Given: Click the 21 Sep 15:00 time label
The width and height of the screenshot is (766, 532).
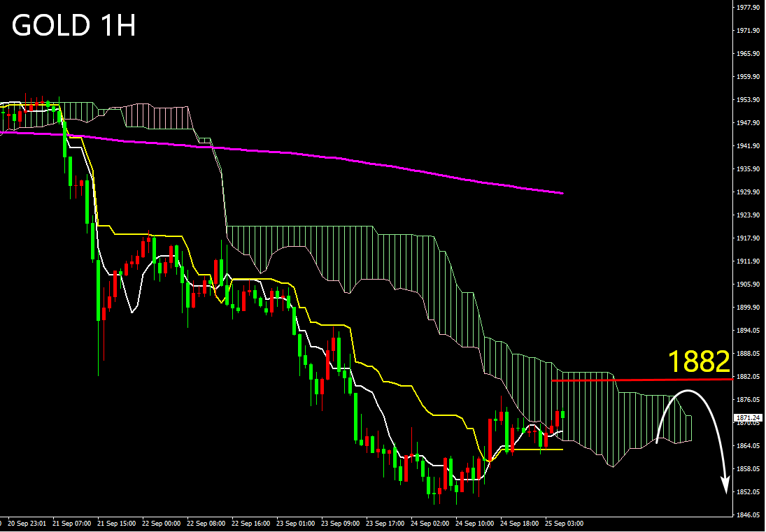Looking at the screenshot, I should 116,523.
